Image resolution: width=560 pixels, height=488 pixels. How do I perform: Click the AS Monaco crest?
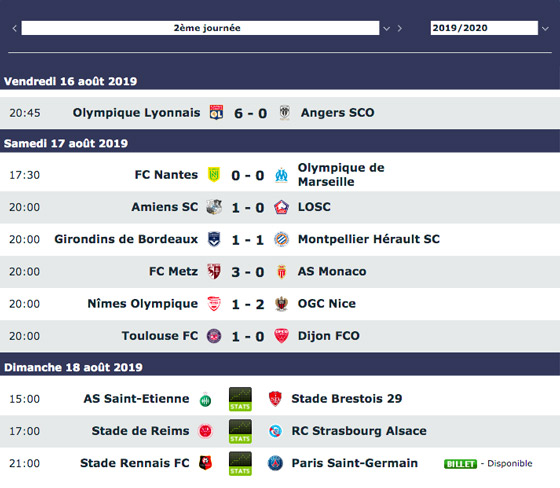pos(281,272)
